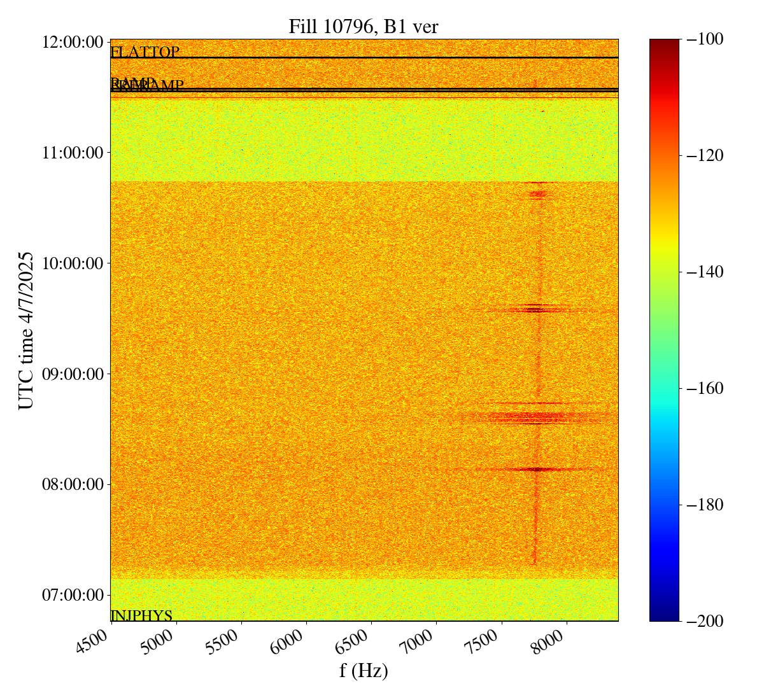Screen dimensions: 764x700
Task: Select the 11:00:00 time tick label
Action: click(x=73, y=153)
